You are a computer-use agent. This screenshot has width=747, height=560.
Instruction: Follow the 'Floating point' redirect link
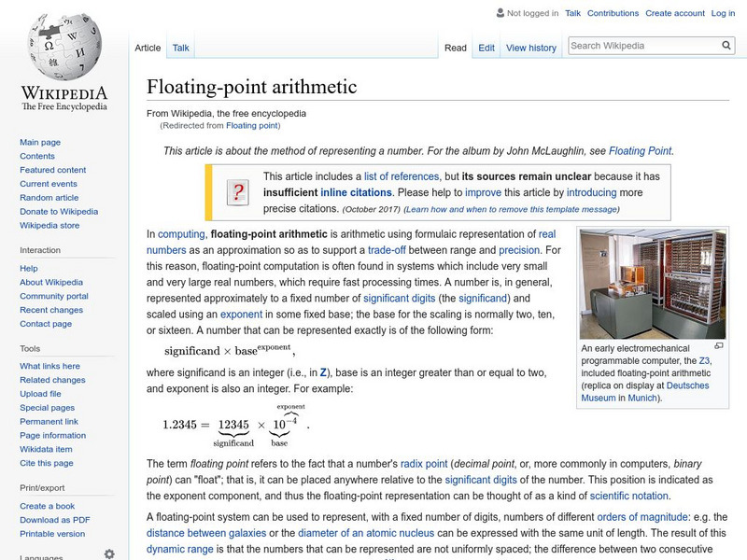tap(251, 125)
